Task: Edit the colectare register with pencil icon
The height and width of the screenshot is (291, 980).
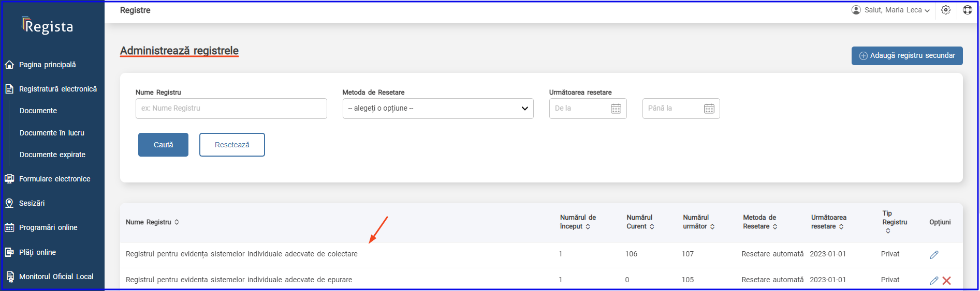Action: click(x=934, y=255)
